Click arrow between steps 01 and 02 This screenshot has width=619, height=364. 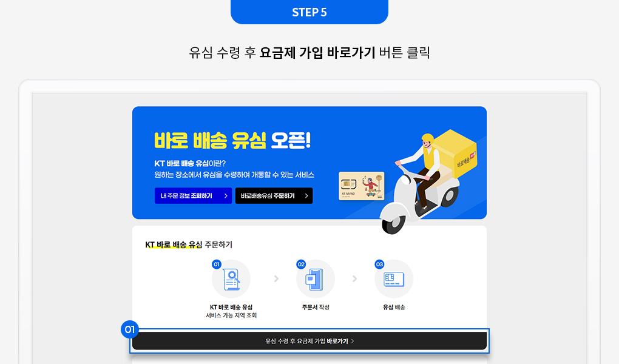(x=276, y=278)
